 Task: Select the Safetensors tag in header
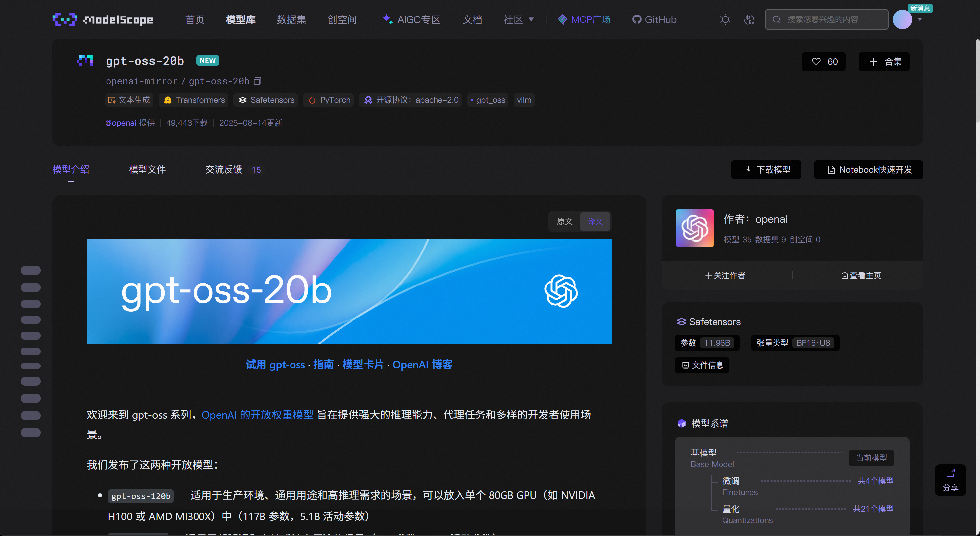(x=266, y=100)
